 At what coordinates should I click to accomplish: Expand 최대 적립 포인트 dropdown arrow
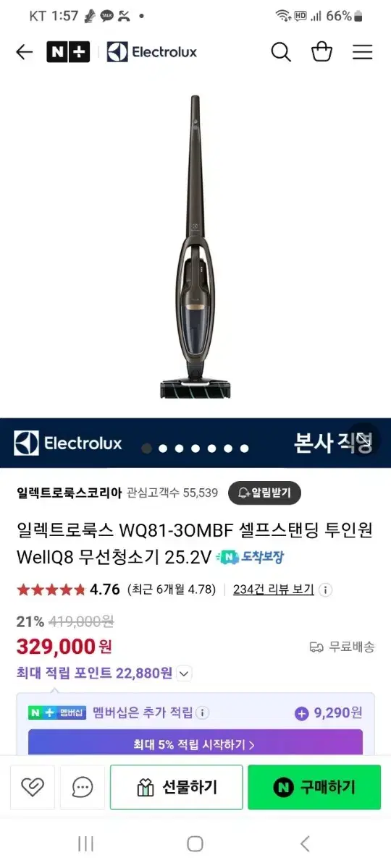[184, 673]
